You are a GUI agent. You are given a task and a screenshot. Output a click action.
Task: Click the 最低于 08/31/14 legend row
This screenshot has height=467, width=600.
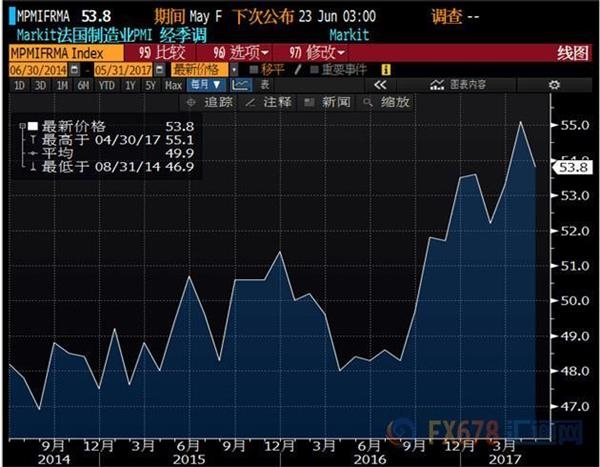[x=112, y=167]
